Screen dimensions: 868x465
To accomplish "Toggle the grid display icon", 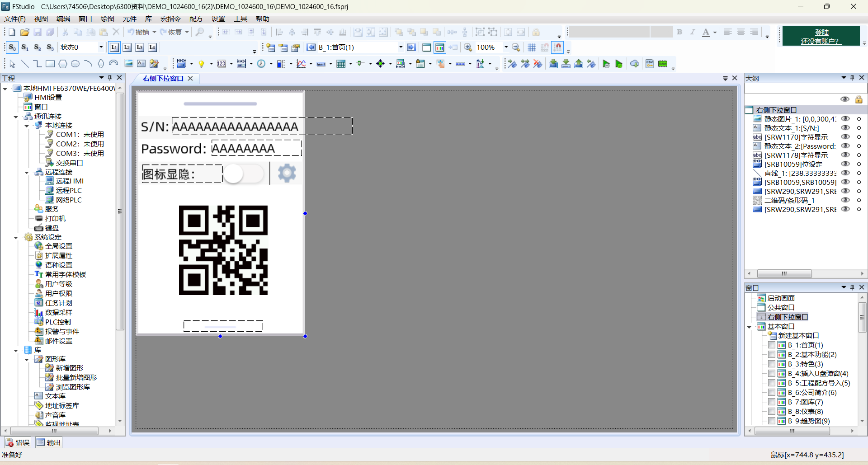I will click(532, 47).
